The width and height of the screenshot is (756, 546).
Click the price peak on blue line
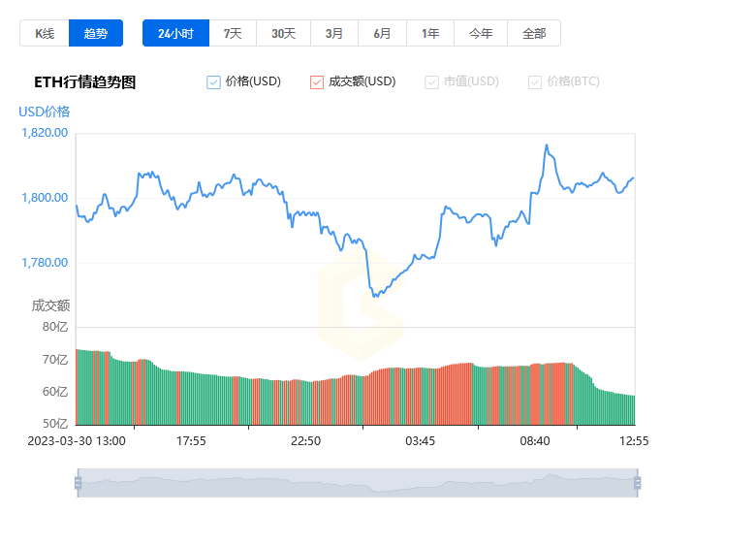coord(547,145)
